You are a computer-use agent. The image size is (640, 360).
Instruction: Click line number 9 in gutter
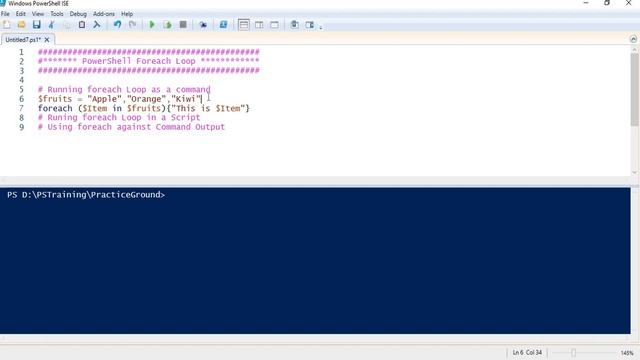tap(21, 127)
